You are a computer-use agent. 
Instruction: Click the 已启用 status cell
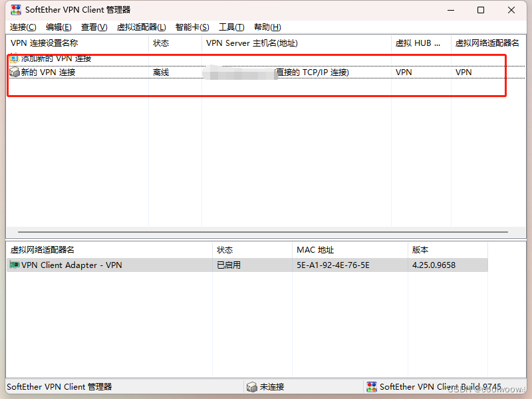[x=229, y=265]
